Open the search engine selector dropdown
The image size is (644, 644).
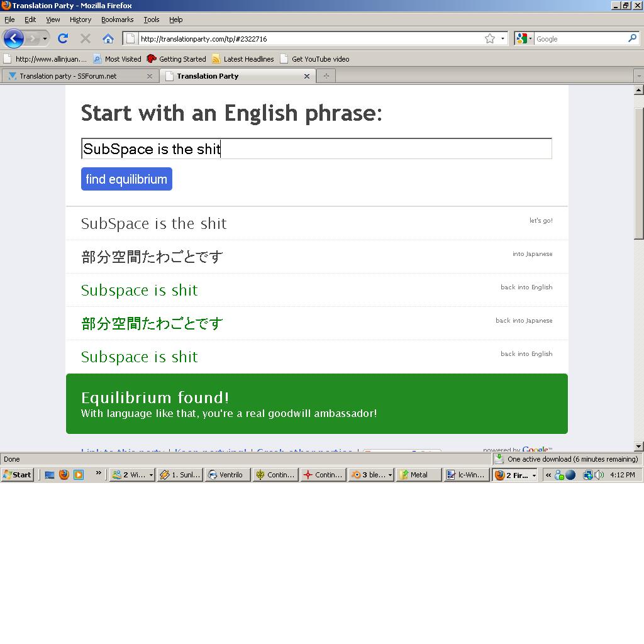click(524, 38)
